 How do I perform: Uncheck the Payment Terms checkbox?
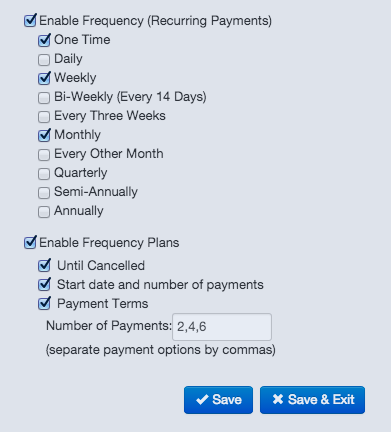point(44,303)
